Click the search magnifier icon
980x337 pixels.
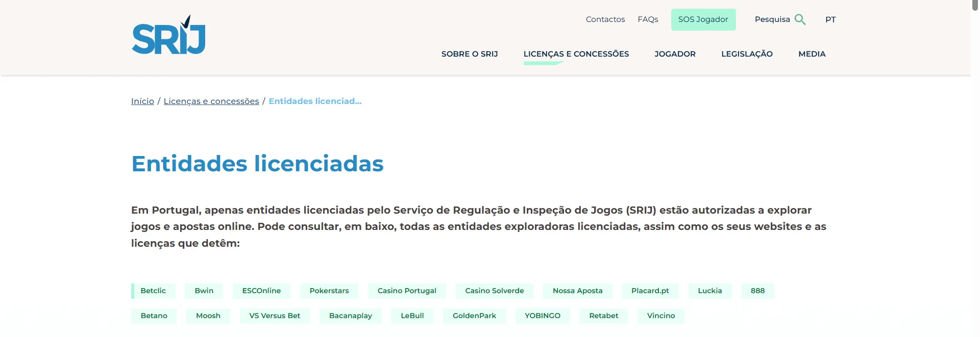coord(800,19)
